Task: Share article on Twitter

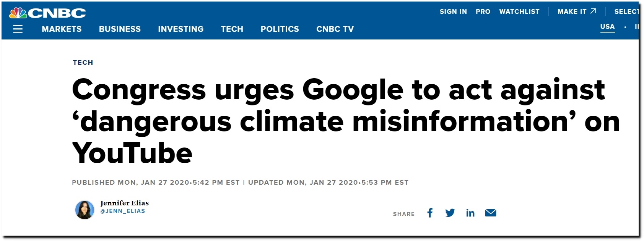Action: tap(450, 213)
